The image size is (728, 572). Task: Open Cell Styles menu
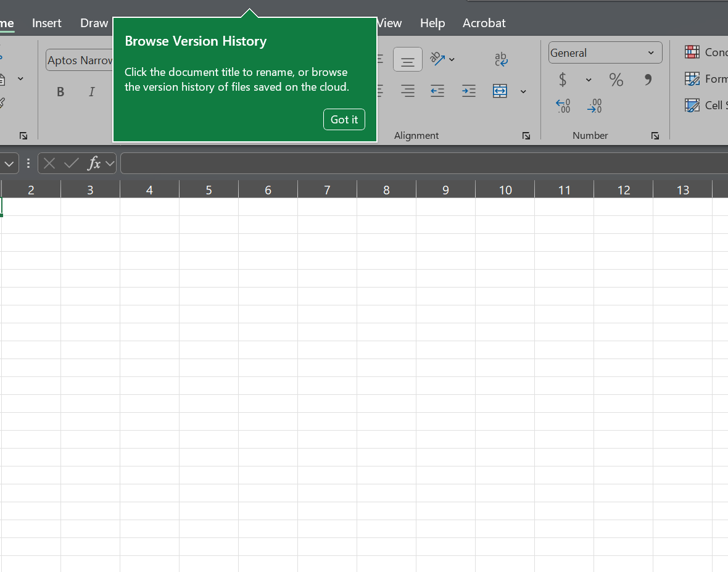pyautogui.click(x=706, y=106)
